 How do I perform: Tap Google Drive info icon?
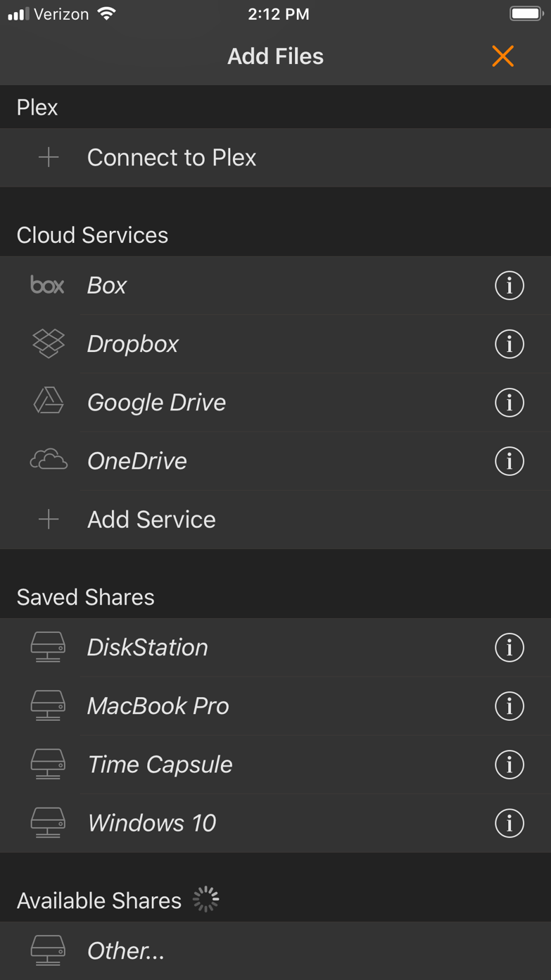(x=509, y=403)
